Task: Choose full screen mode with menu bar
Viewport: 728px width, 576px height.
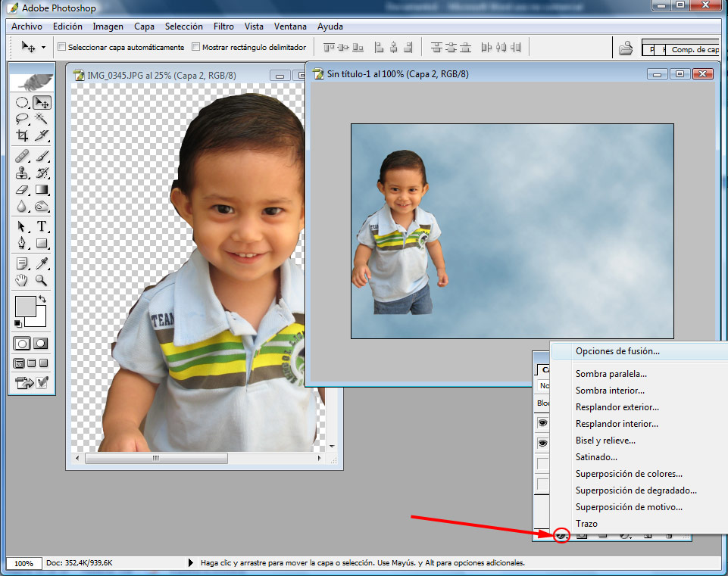Action: point(32,363)
